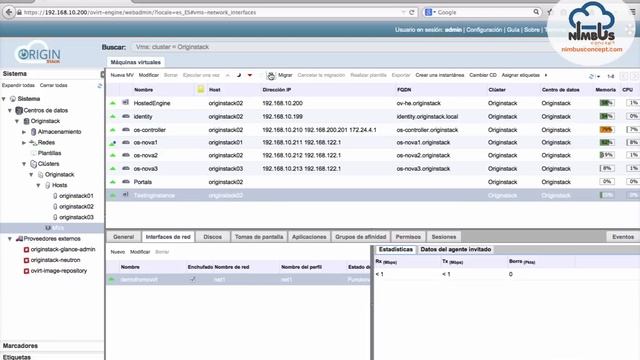
Task: Click the shutdown red arrow icon
Action: pos(250,75)
